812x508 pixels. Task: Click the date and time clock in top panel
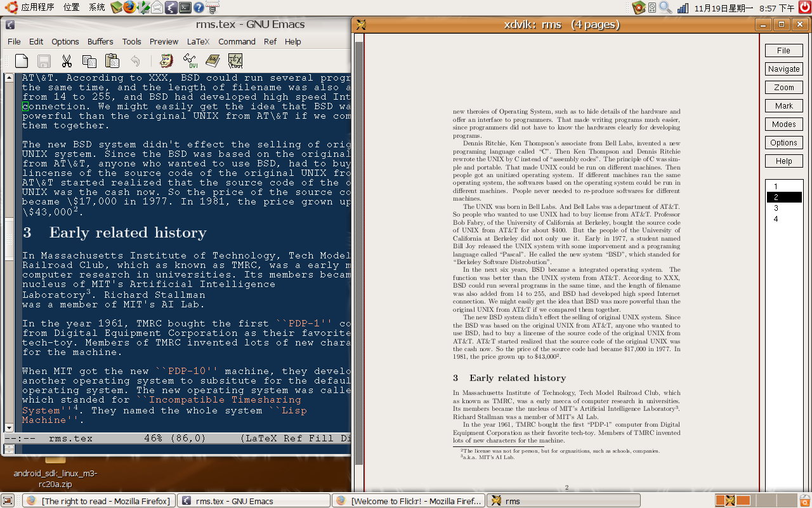pyautogui.click(x=744, y=8)
